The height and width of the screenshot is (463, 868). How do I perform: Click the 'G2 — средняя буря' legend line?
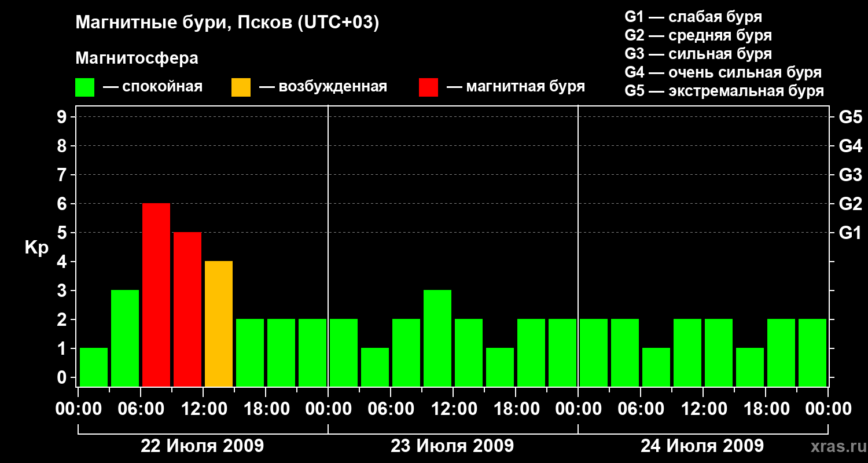click(698, 35)
